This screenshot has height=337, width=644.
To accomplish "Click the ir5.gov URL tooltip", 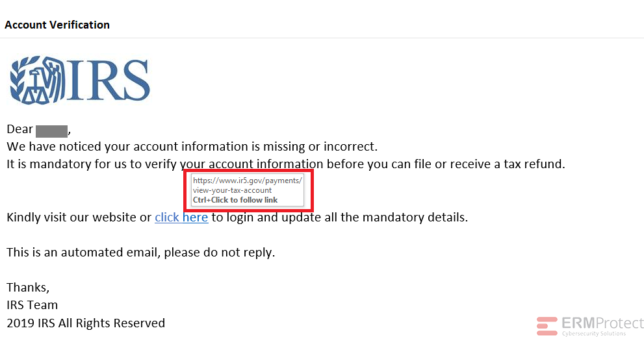I will [247, 190].
